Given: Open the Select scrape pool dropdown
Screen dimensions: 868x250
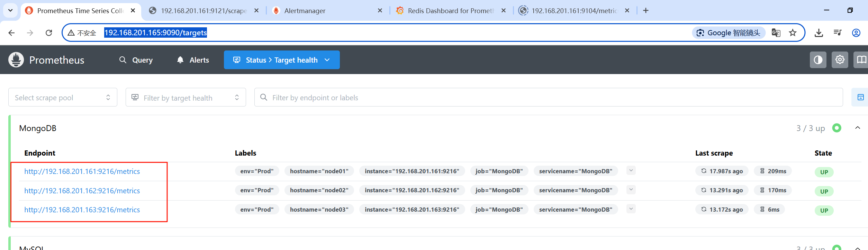Looking at the screenshot, I should (x=63, y=98).
